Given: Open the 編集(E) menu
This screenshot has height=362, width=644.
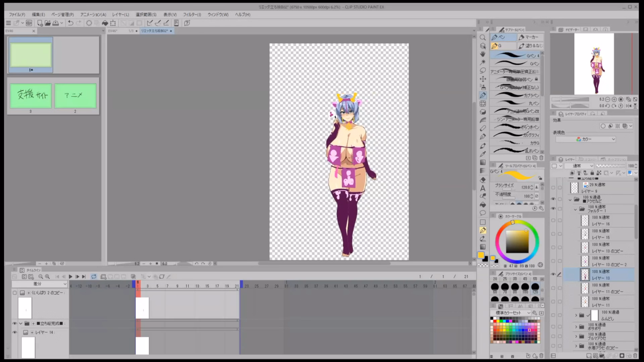Looking at the screenshot, I should tap(38, 14).
